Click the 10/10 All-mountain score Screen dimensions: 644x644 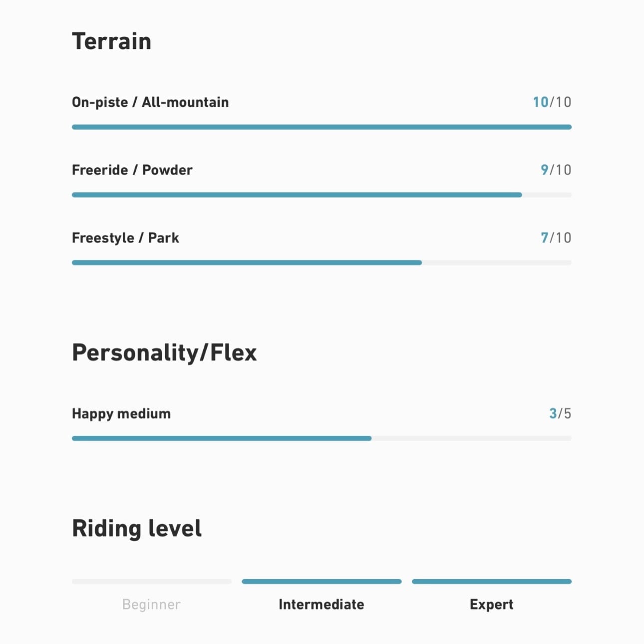[x=552, y=102]
